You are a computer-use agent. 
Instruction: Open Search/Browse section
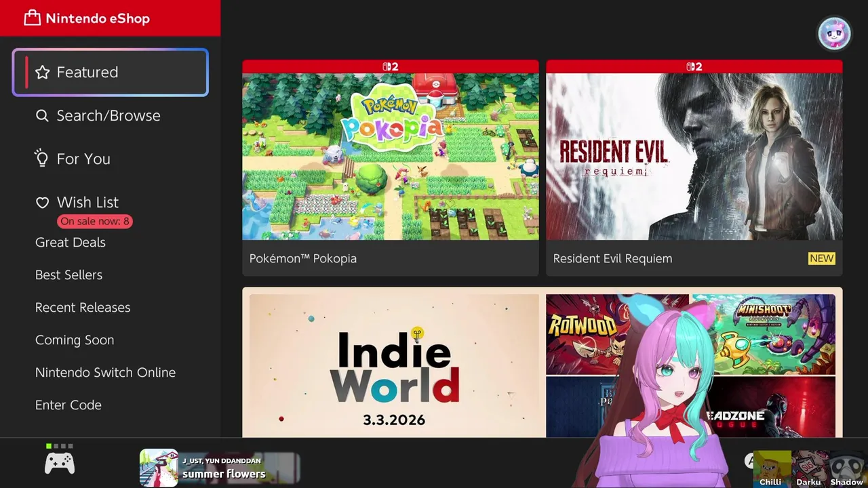coord(110,116)
